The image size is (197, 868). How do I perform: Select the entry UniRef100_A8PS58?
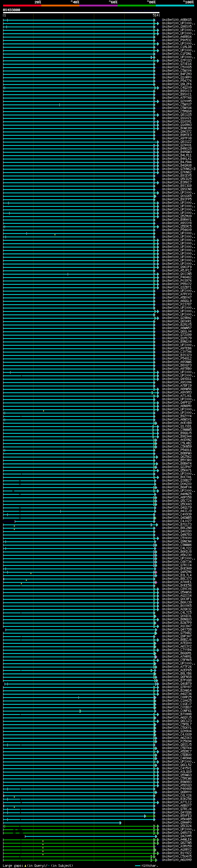(177, 497)
